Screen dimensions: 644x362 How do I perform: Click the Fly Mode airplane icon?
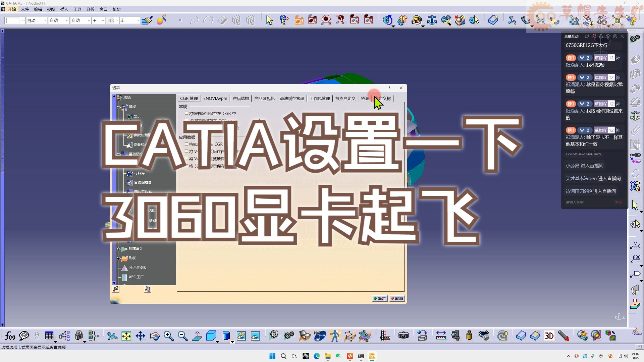112,336
